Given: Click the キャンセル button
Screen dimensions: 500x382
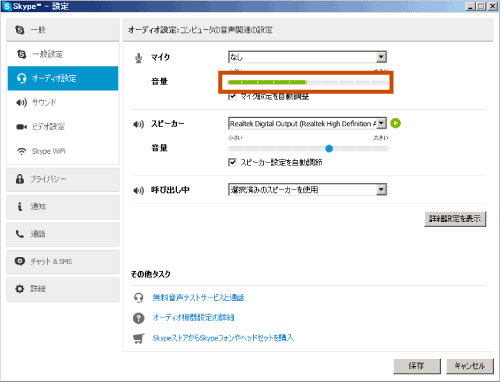Looking at the screenshot, I should [470, 366].
